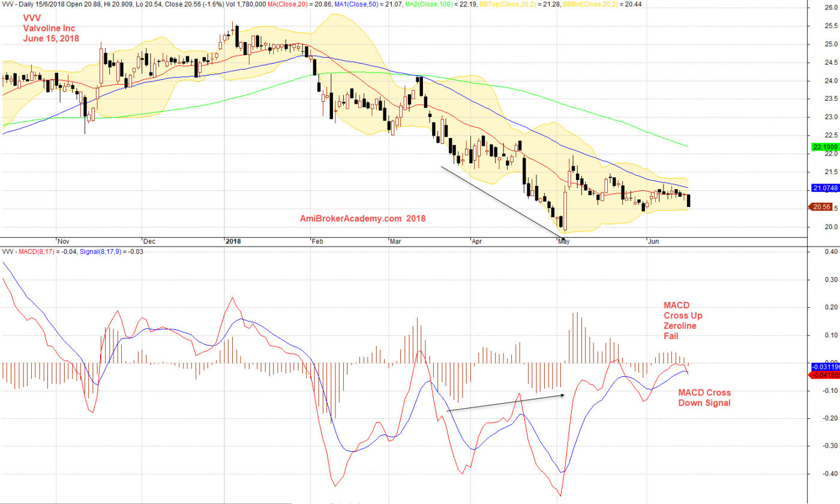Click the Apr label on time axis
Screen dimensions: 840x504
[x=478, y=241]
